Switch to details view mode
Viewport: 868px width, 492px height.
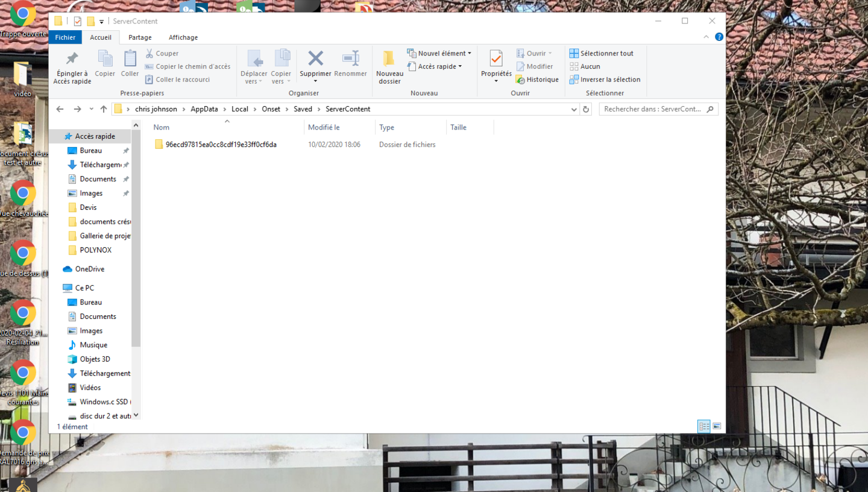[x=703, y=426]
